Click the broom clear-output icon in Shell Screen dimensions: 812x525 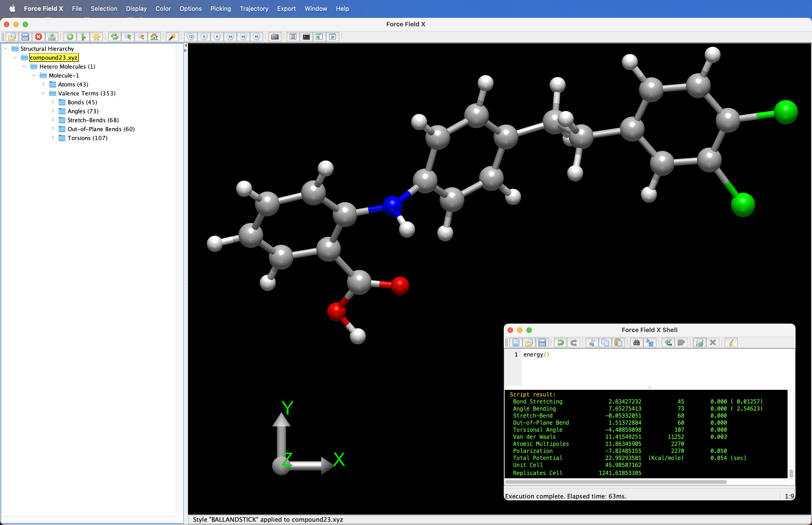pos(731,342)
